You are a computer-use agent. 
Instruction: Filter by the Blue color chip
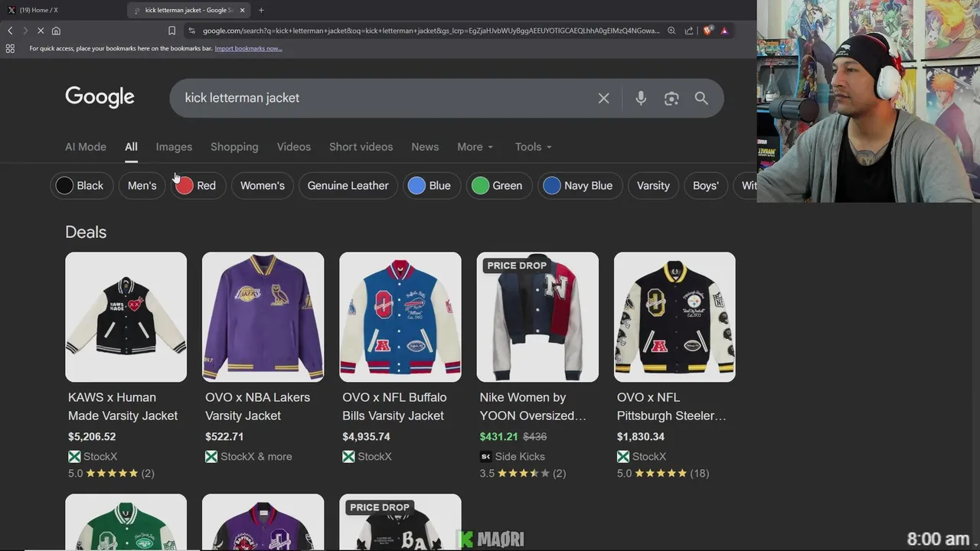point(431,185)
